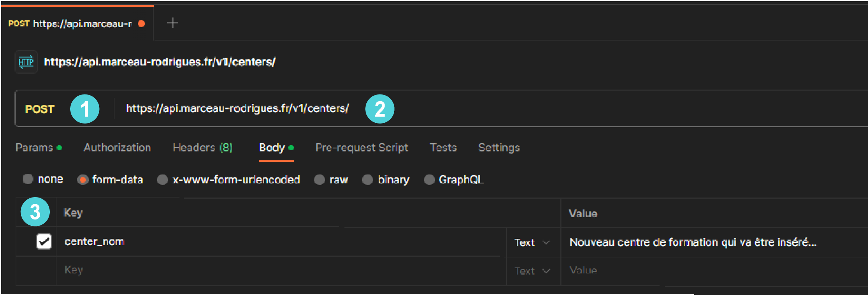Open the Text type dropdown in empty row

[x=532, y=271]
